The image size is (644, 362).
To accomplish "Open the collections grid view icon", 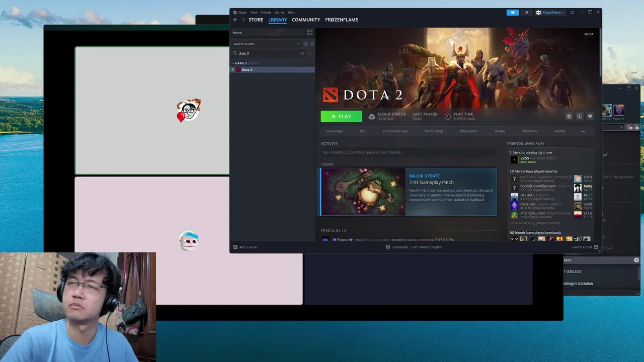I will pos(310,32).
